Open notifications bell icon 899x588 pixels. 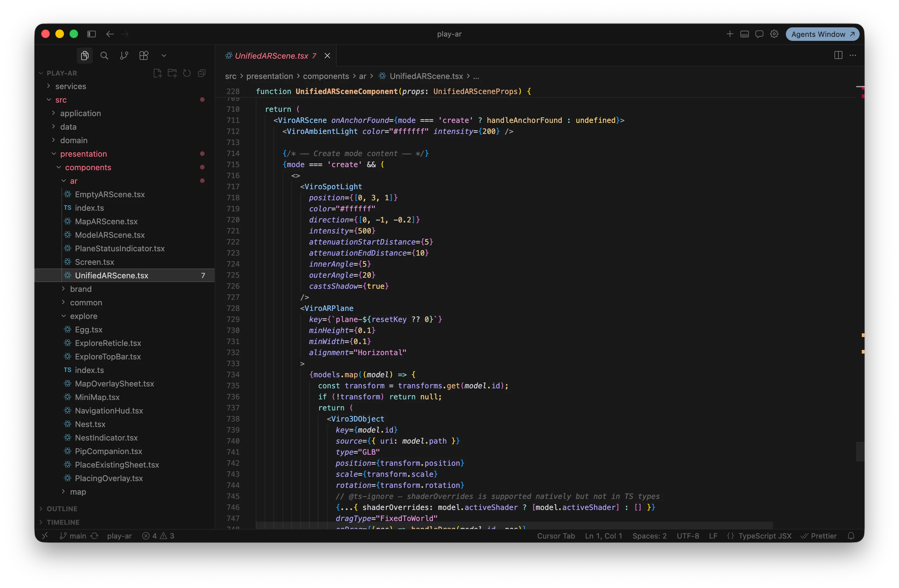[851, 536]
